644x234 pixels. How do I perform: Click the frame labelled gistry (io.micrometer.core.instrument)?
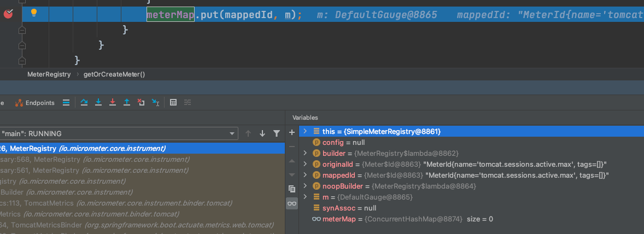(142, 181)
